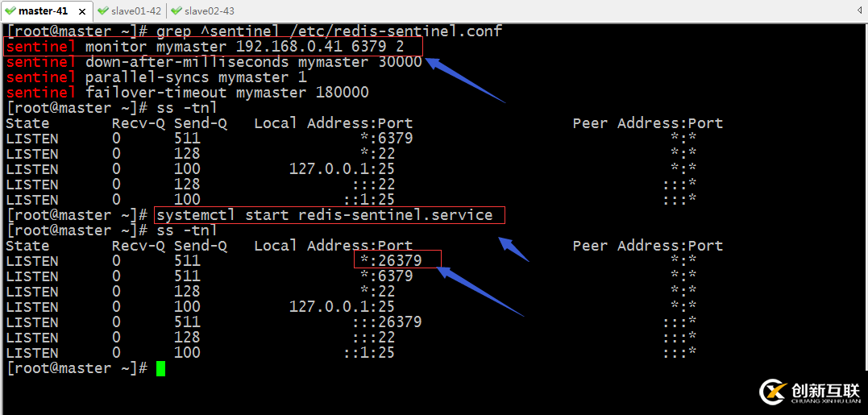Click the green connection status icon on master-41
The width and height of the screenshot is (868, 415).
pyautogui.click(x=10, y=10)
